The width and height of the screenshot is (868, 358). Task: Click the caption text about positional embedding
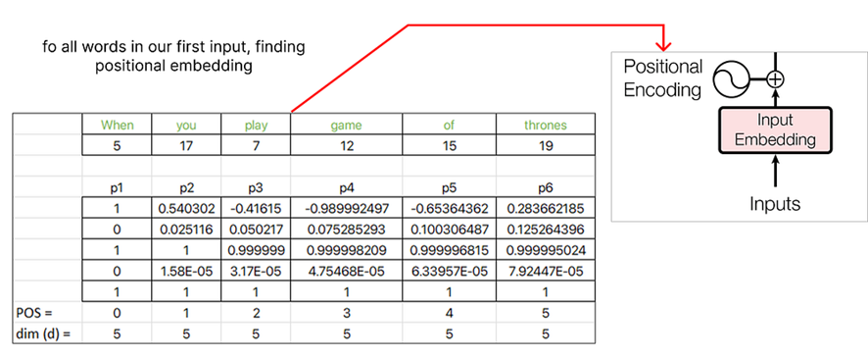tap(173, 57)
